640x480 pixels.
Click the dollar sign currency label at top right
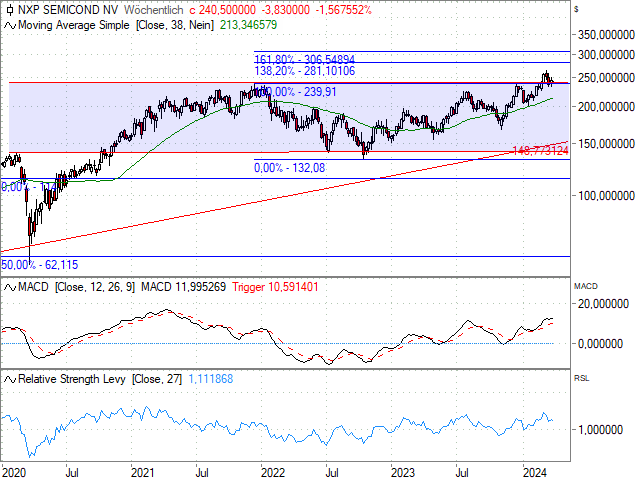(576, 9)
